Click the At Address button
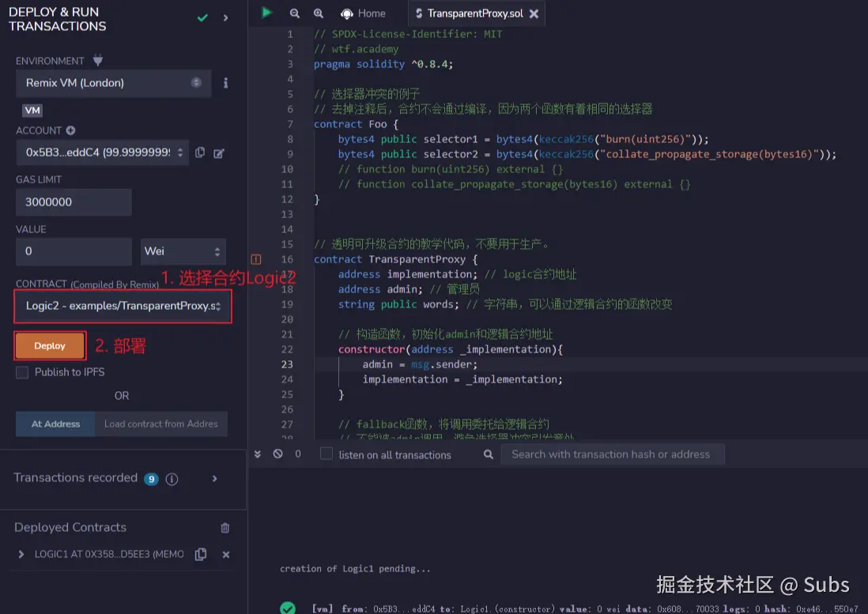Viewport: 868px width, 614px height. coord(55,424)
